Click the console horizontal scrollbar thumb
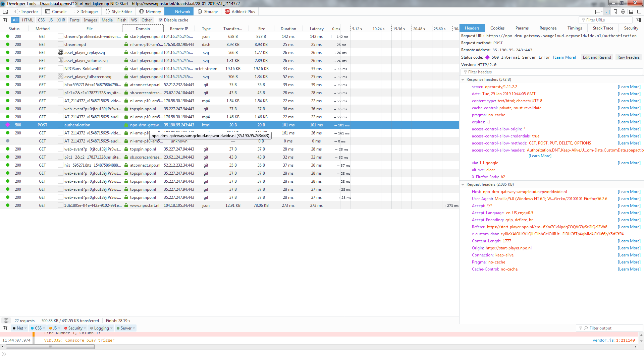 tap(50, 347)
